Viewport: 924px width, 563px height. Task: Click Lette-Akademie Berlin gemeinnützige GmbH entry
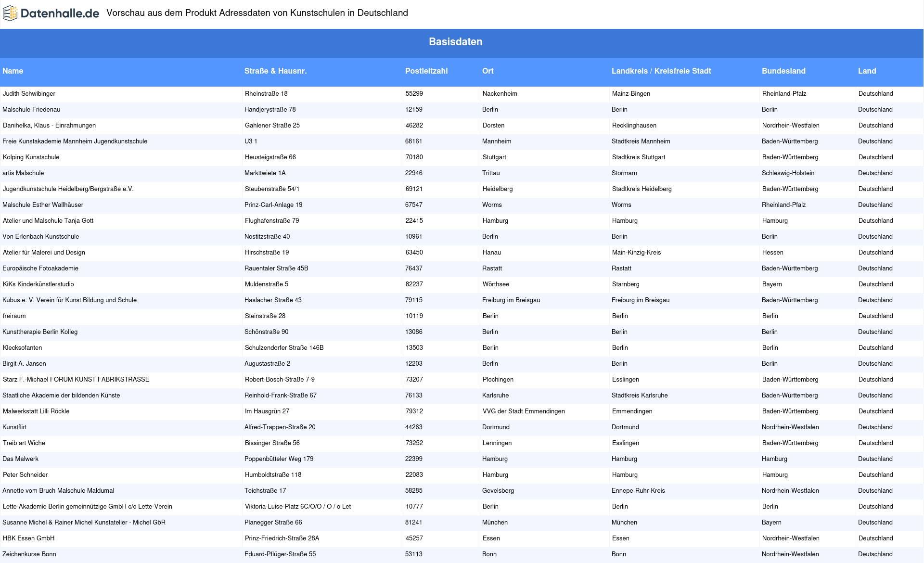[88, 507]
